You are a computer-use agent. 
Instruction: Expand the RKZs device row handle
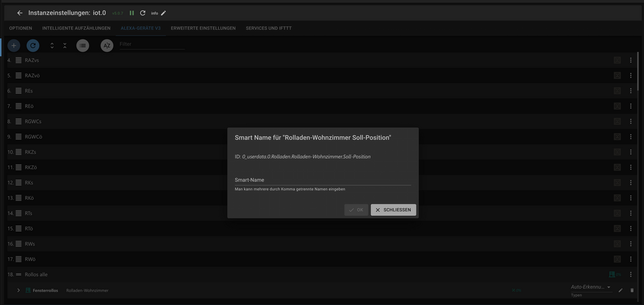[x=19, y=152]
